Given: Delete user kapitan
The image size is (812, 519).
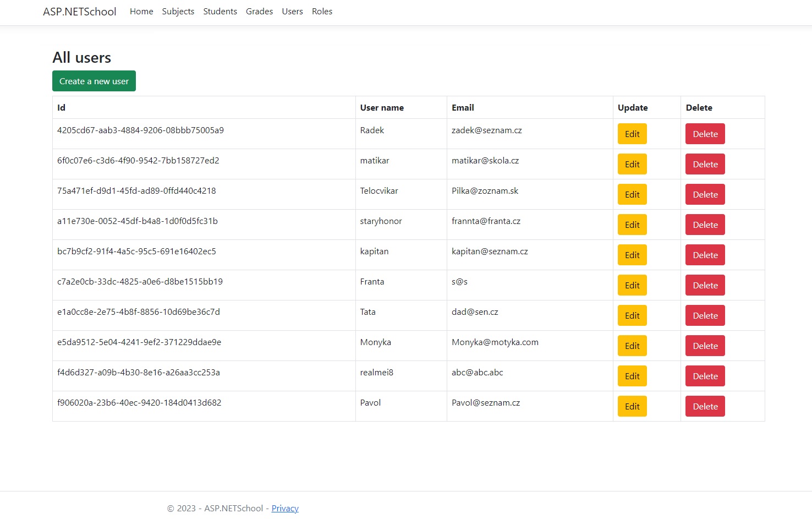Looking at the screenshot, I should tap(705, 255).
